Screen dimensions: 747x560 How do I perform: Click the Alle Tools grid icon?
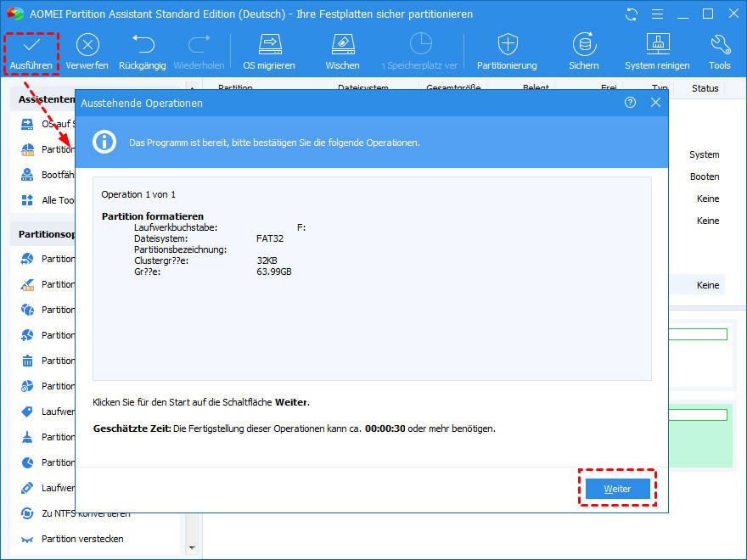coord(27,200)
